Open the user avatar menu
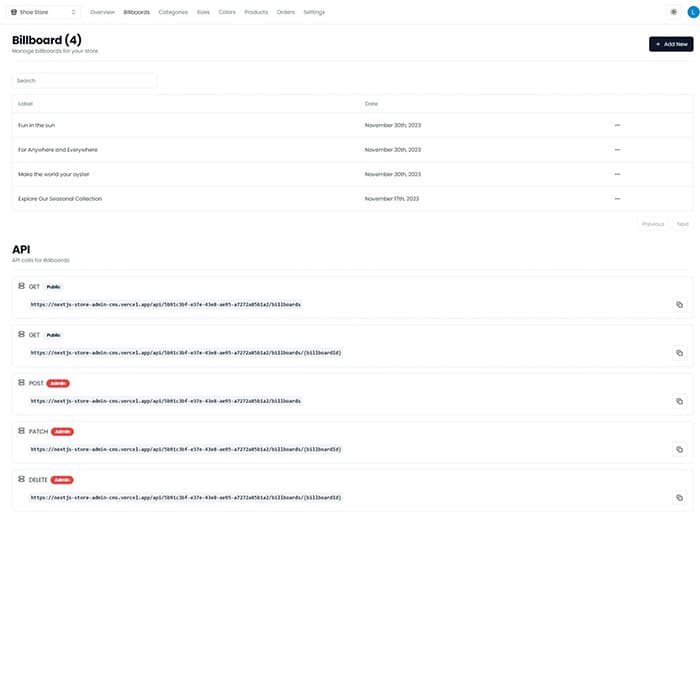 tap(693, 12)
